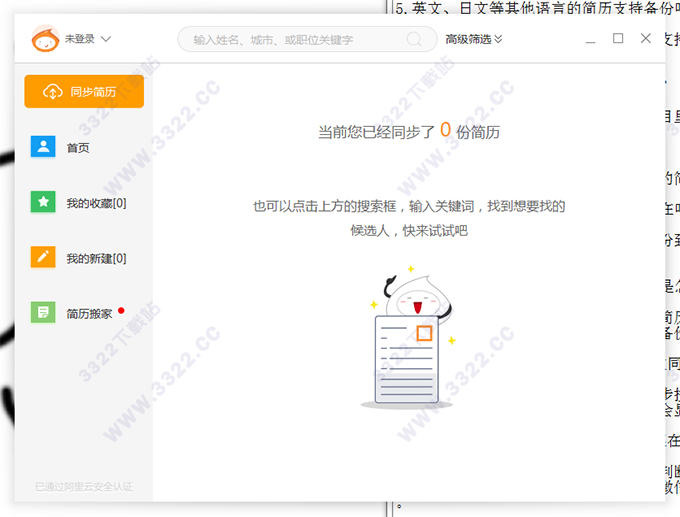Open the 未登录 account dropdown
The width and height of the screenshot is (680, 517).
point(88,39)
